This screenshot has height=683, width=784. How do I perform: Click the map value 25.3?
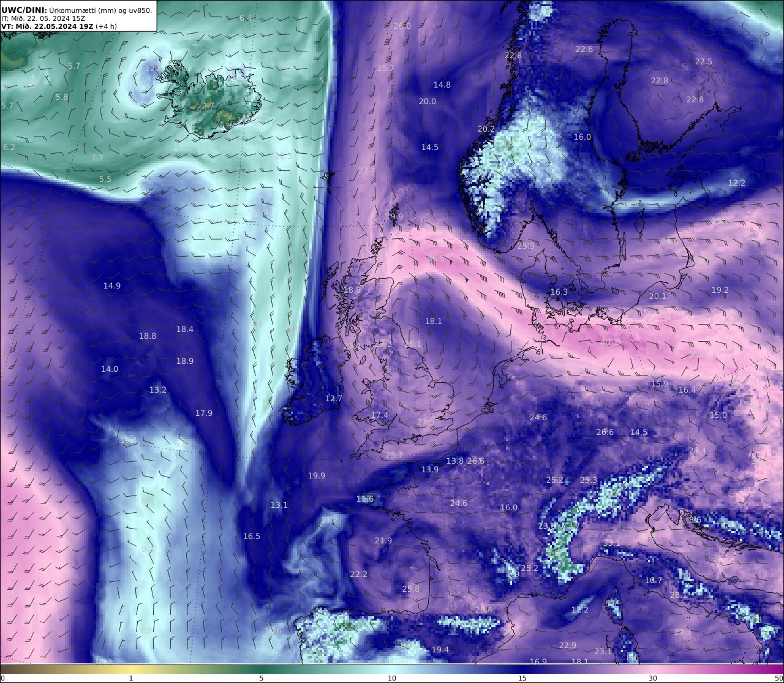pyautogui.click(x=589, y=480)
